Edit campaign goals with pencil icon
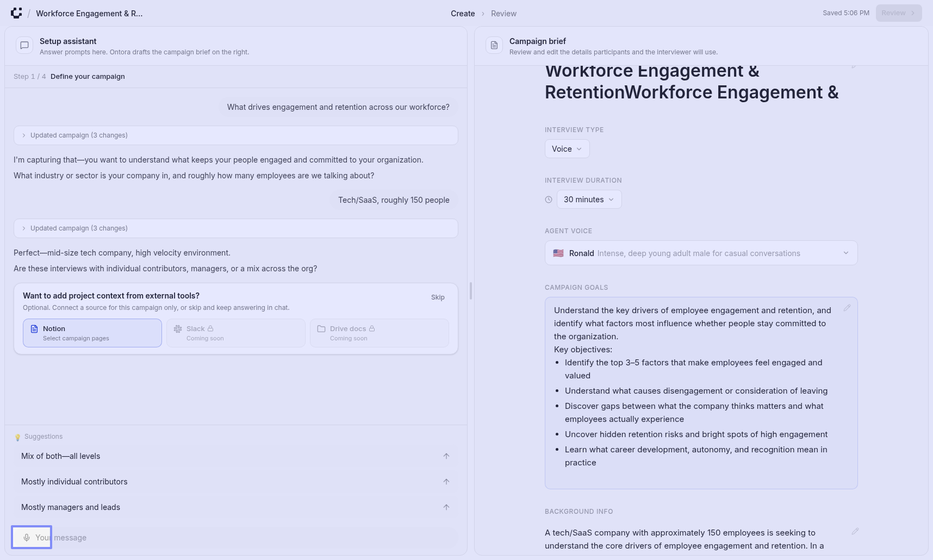This screenshot has height=560, width=933. click(x=847, y=308)
